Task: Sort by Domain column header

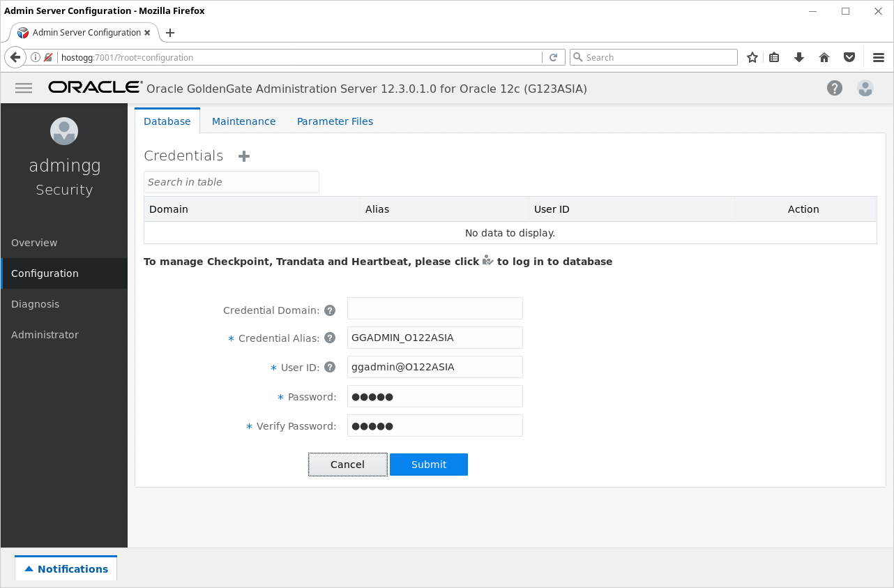Action: (x=252, y=209)
